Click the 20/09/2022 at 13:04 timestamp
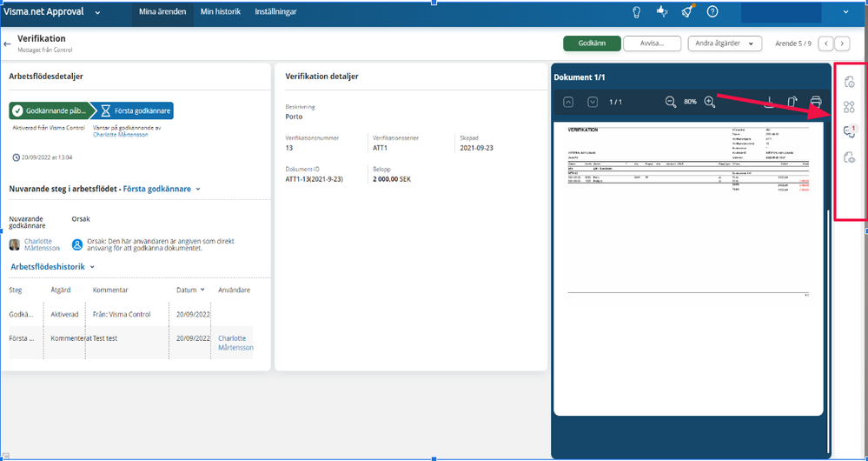This screenshot has height=461, width=868. [47, 157]
